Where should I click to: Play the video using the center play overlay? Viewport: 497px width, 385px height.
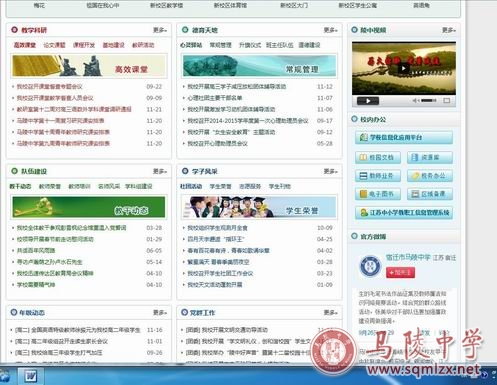point(404,68)
